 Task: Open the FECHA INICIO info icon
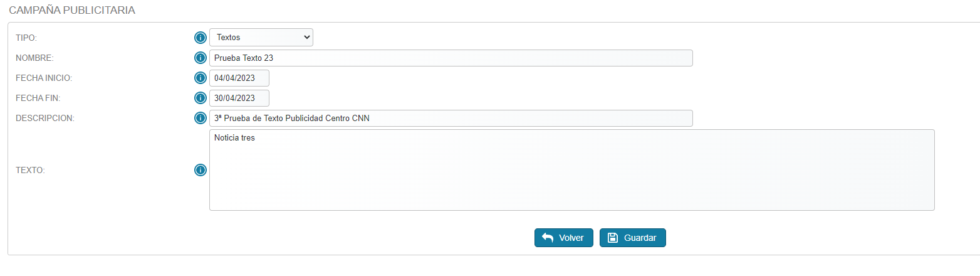click(201, 78)
